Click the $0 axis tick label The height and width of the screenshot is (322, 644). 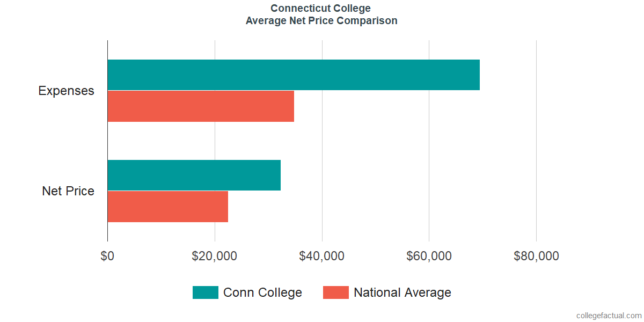107,257
